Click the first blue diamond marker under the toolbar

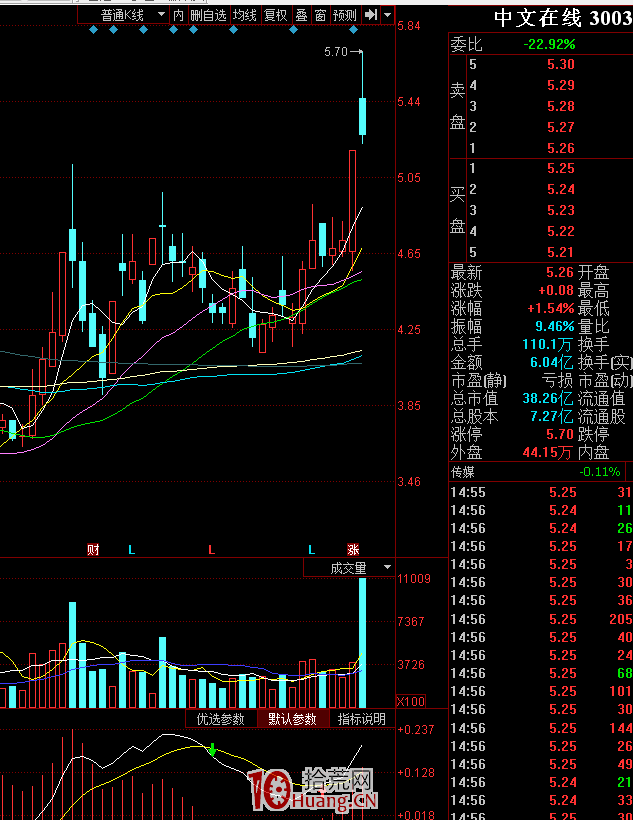pos(94,30)
